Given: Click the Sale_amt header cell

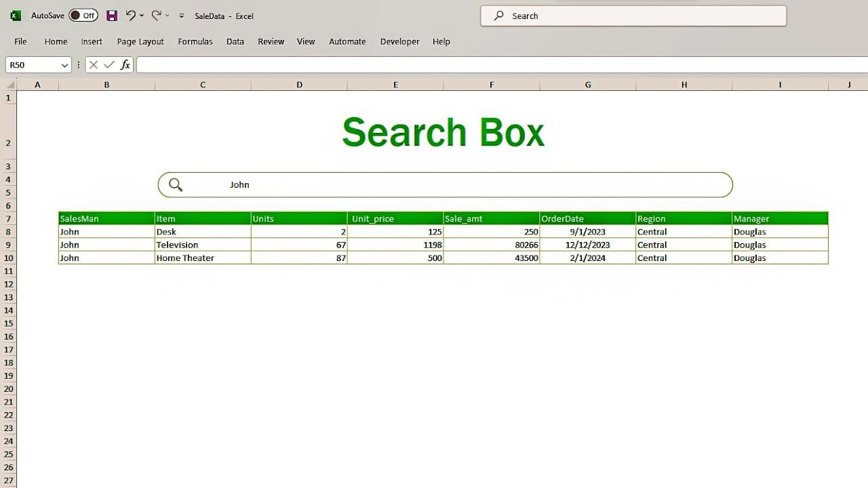Looking at the screenshot, I should (492, 219).
